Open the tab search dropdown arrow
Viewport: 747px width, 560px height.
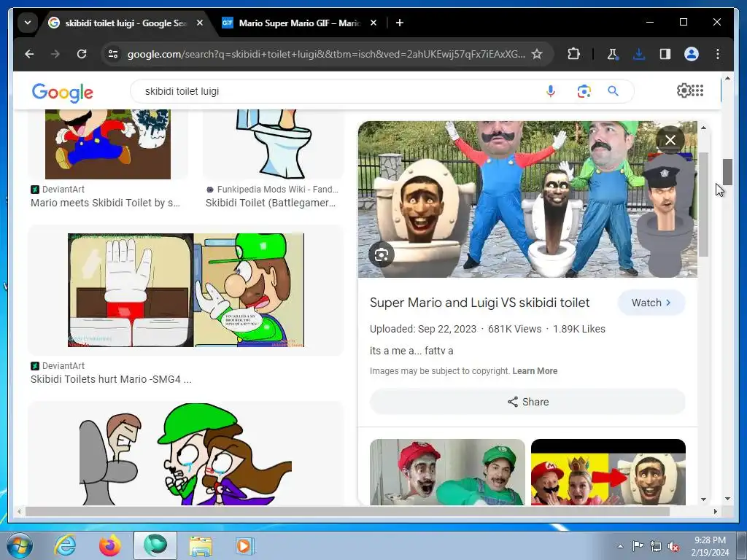[28, 23]
